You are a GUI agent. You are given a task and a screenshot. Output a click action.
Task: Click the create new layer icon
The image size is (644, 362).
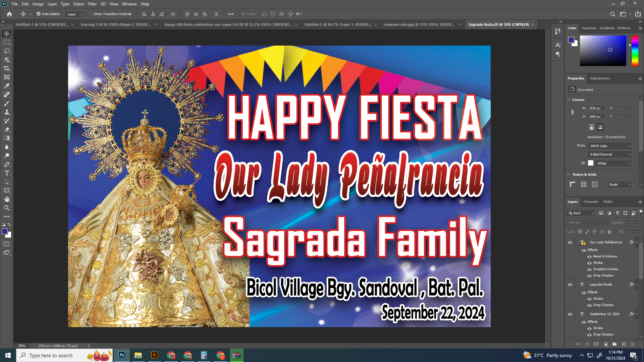624,344
